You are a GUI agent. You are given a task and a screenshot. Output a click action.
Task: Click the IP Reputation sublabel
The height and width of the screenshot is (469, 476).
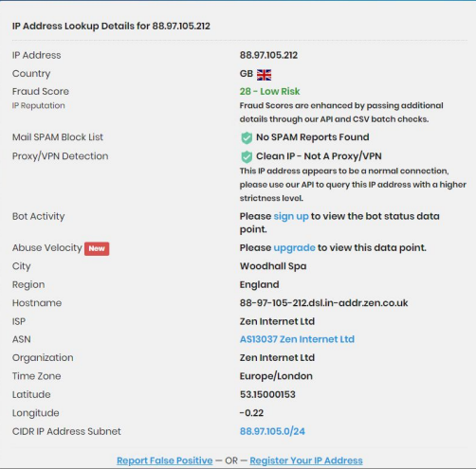pos(39,106)
